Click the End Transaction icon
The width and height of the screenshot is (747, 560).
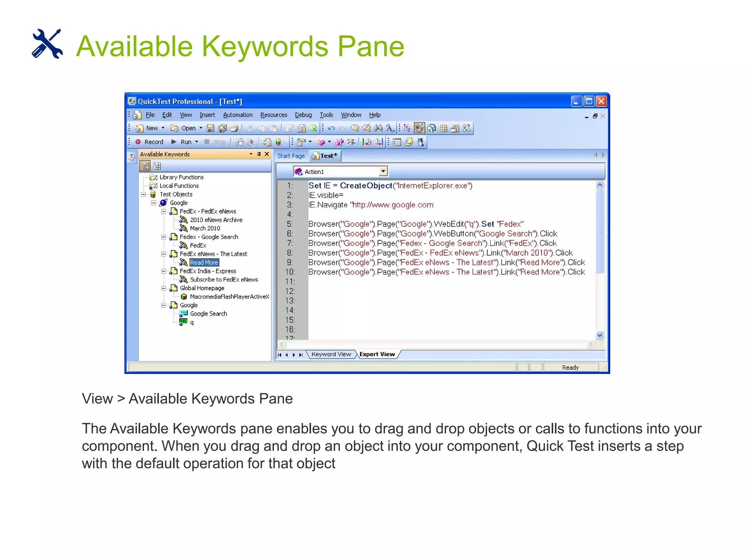379,142
